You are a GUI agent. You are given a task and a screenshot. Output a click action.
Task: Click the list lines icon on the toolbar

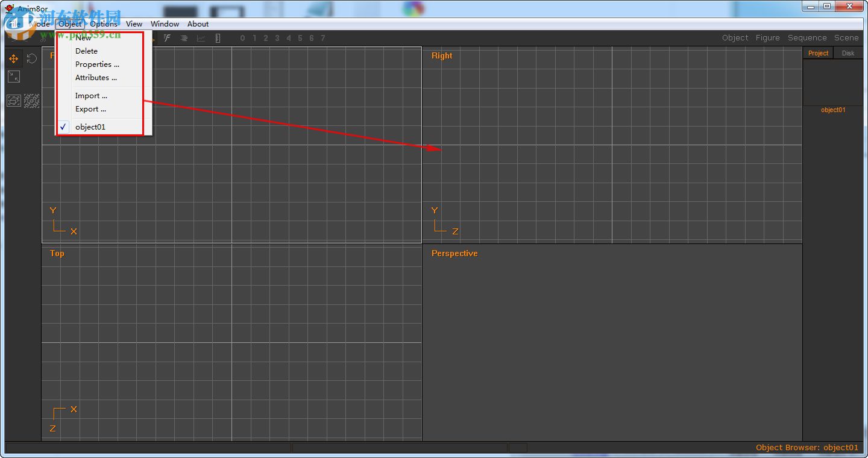pyautogui.click(x=184, y=38)
